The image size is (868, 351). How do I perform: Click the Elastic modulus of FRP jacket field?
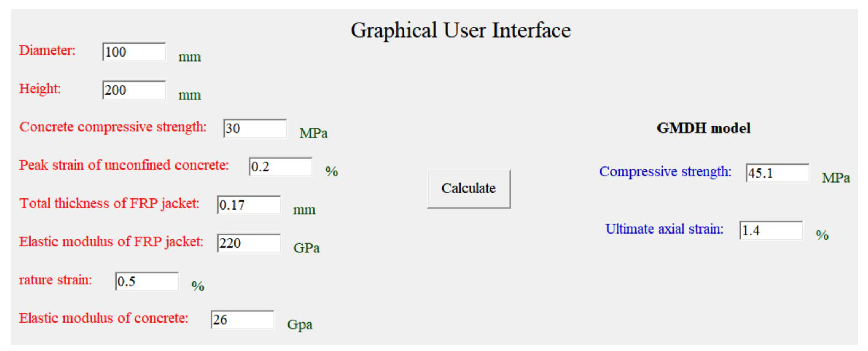pos(248,243)
